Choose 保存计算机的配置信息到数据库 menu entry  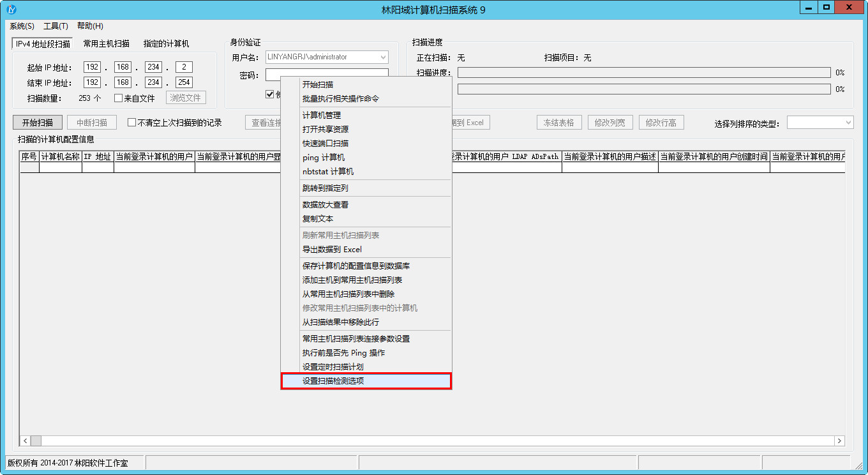coord(366,266)
